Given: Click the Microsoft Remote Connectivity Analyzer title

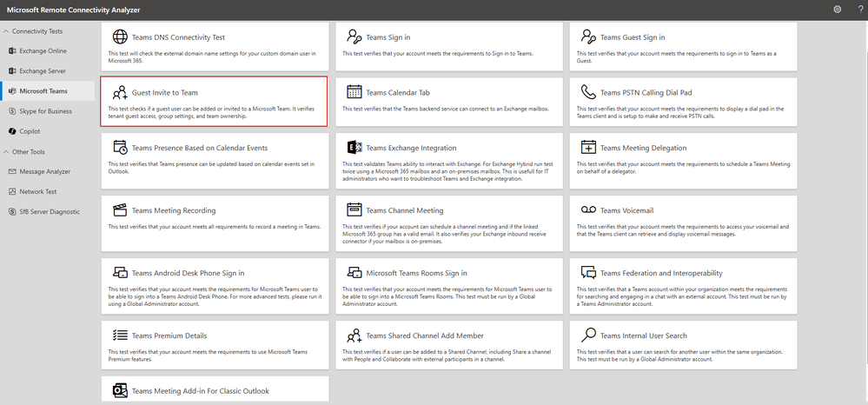Looking at the screenshot, I should pos(74,10).
